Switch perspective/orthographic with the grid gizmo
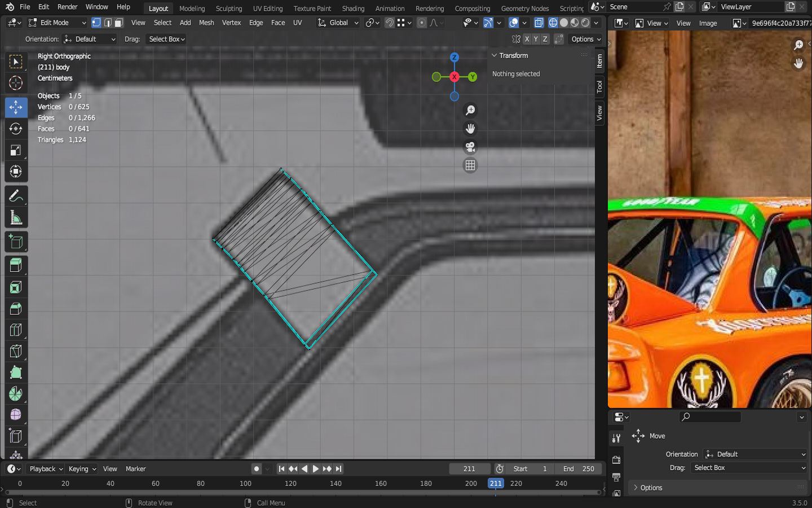 point(470,165)
